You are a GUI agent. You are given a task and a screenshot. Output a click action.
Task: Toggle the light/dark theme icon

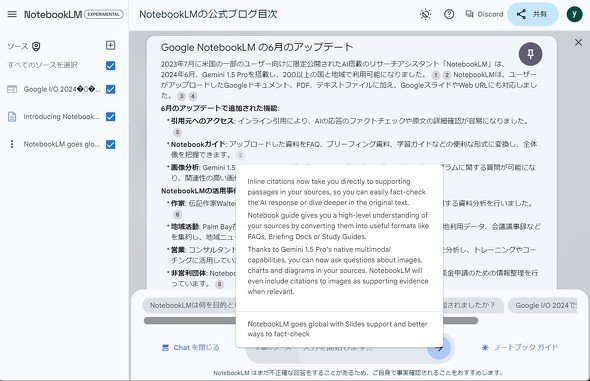[x=426, y=14]
